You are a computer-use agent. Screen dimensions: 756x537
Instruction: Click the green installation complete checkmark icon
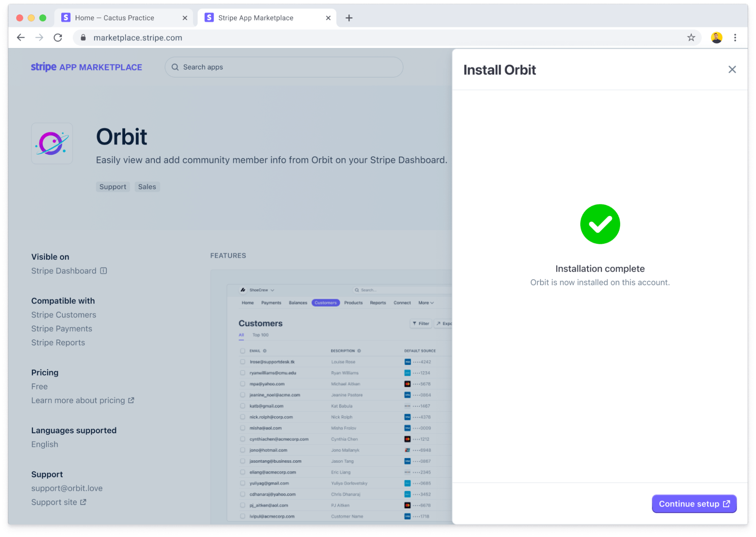coord(600,224)
